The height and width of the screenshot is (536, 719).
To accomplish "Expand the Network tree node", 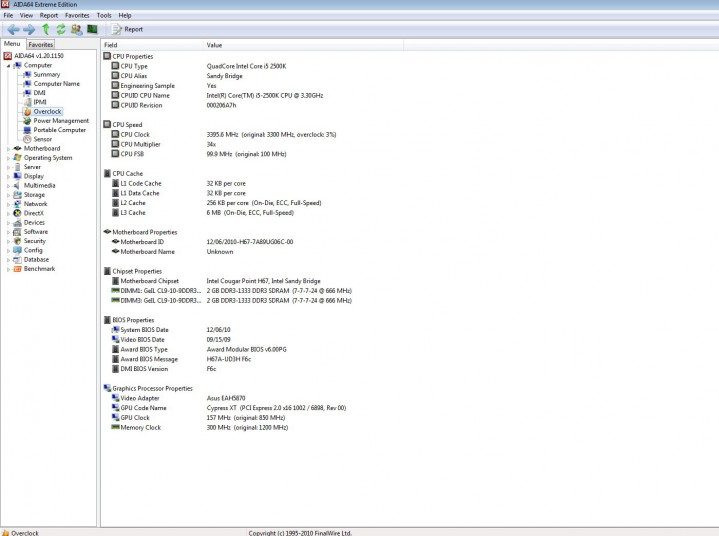I will click(8, 204).
